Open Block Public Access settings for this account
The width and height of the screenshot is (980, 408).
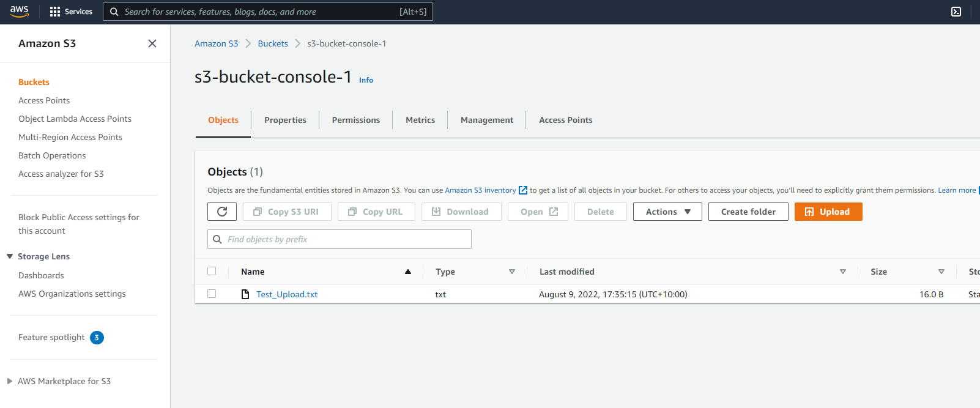[79, 224]
